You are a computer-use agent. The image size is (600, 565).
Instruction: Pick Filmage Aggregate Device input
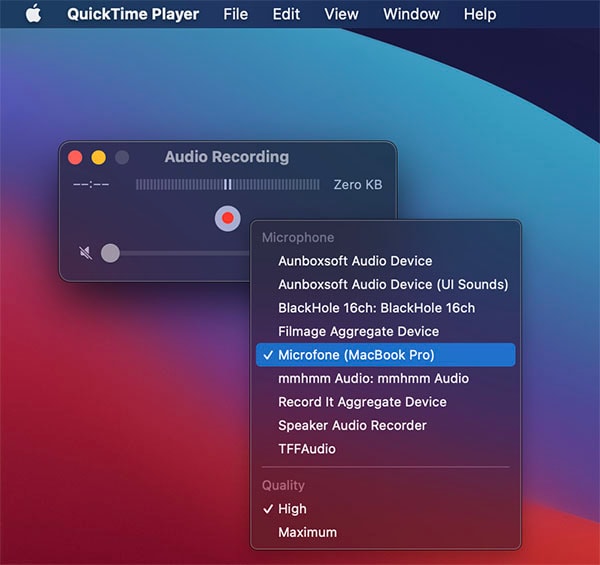click(x=385, y=331)
